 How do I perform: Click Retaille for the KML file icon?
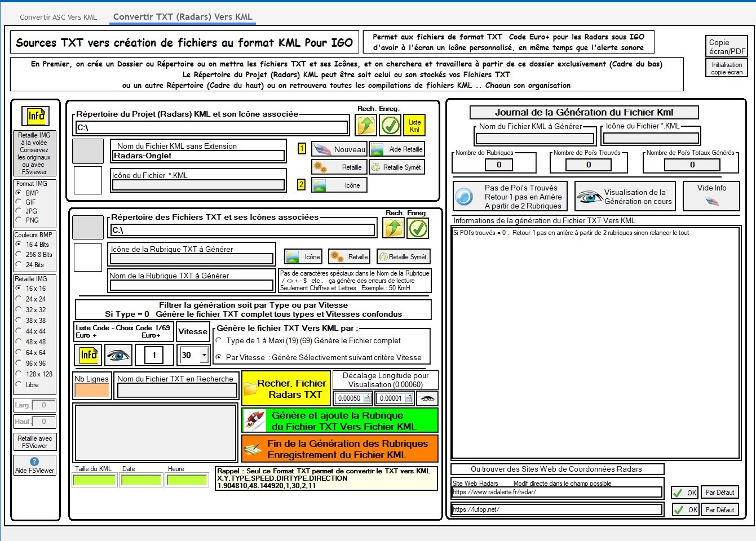[339, 167]
